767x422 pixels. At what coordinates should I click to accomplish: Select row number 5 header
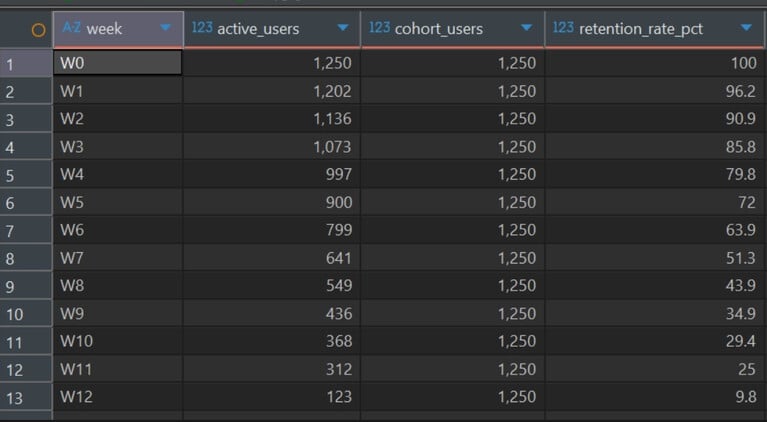point(26,175)
